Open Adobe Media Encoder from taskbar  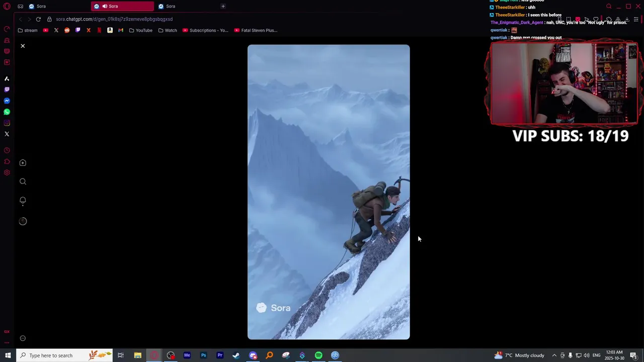coord(187,355)
